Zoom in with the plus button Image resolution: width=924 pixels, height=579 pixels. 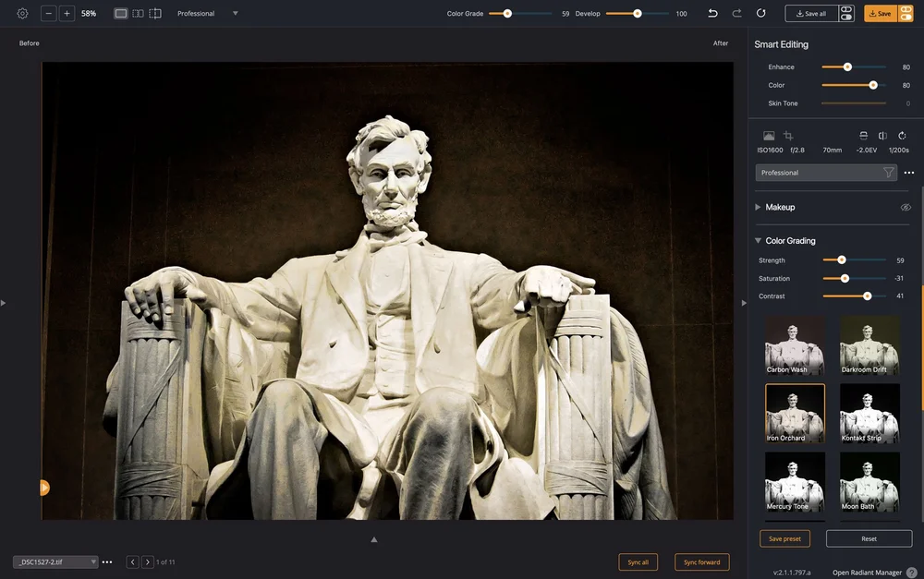click(x=67, y=13)
